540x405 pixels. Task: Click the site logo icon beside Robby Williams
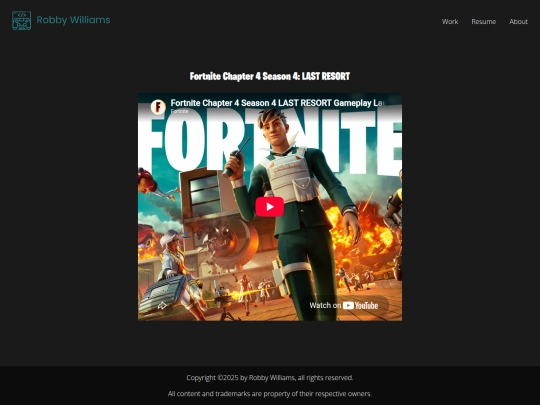21,20
